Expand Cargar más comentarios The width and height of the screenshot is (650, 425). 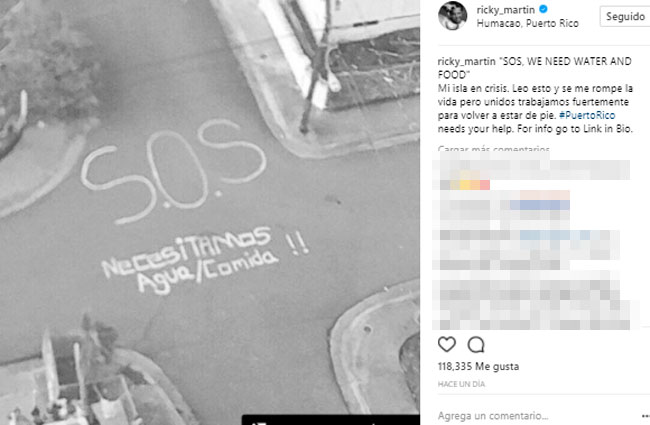click(x=493, y=149)
